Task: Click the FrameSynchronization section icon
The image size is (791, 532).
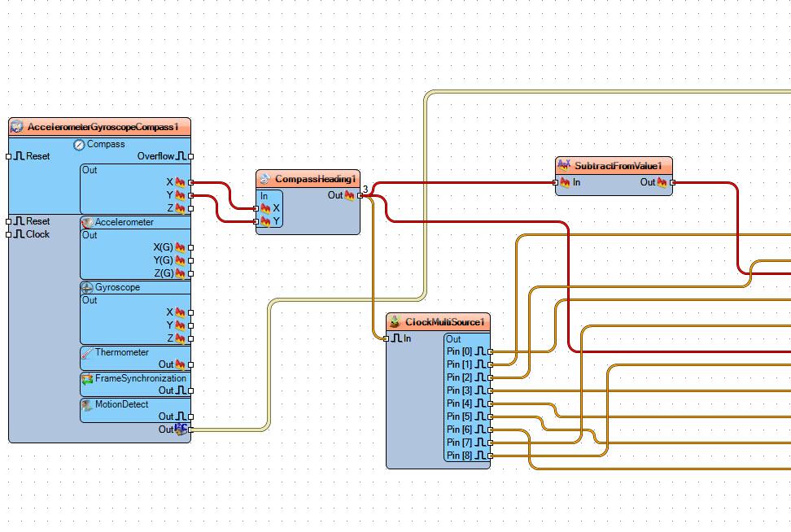Action: click(87, 379)
